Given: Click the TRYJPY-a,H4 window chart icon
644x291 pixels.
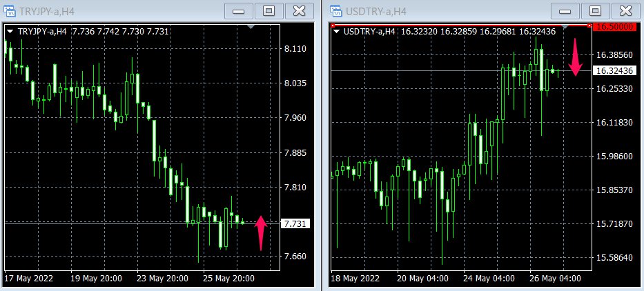Looking at the screenshot, I should coord(9,10).
